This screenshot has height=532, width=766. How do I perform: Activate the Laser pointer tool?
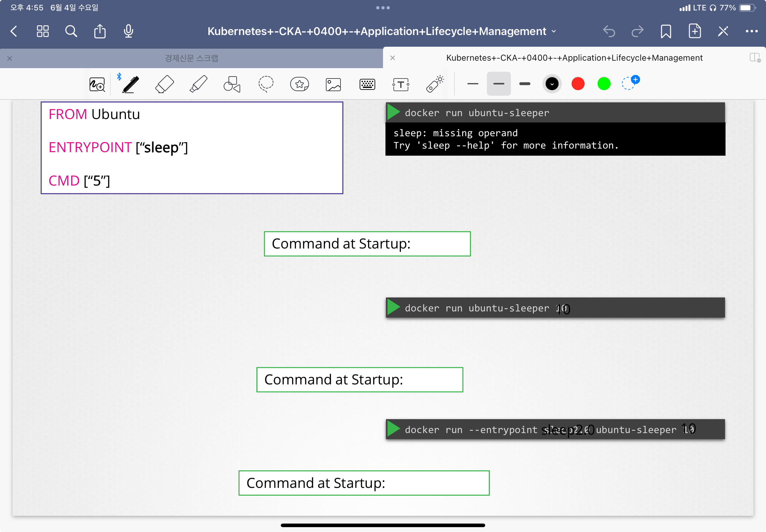[435, 84]
